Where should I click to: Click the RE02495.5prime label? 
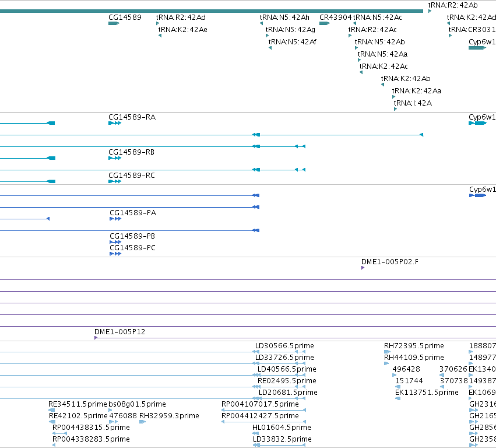[x=287, y=381]
